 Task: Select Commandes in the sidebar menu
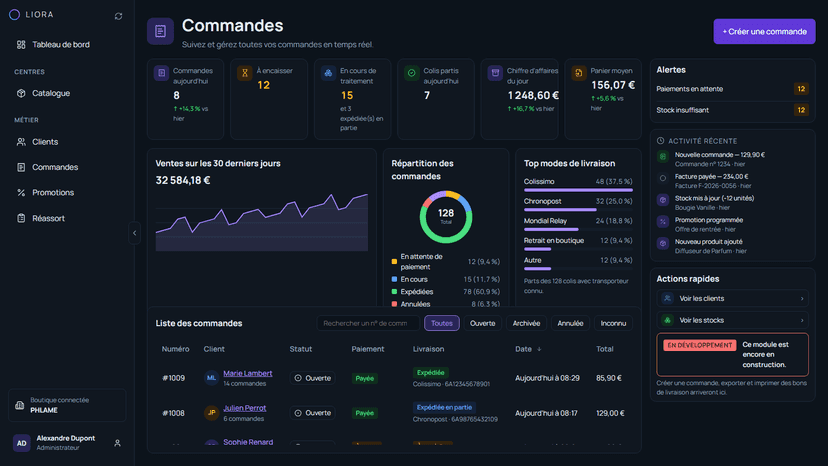55,167
